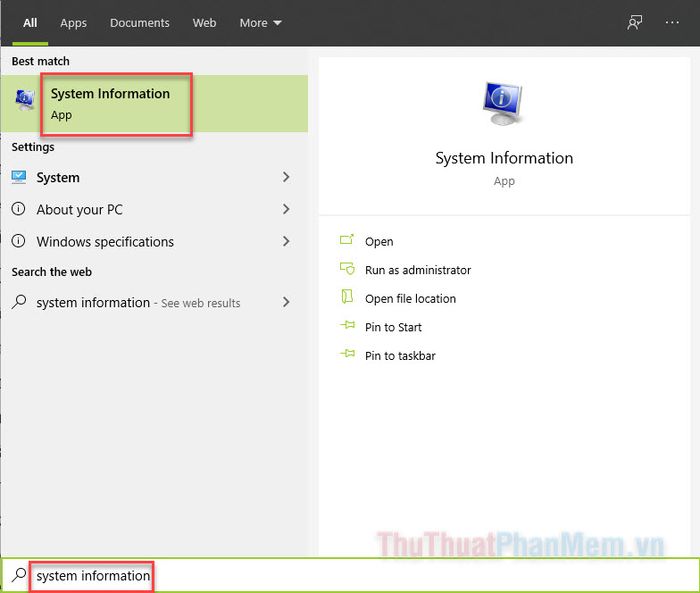Select the About your PC result
Viewport: 700px width, 593px height.
pyautogui.click(x=154, y=209)
